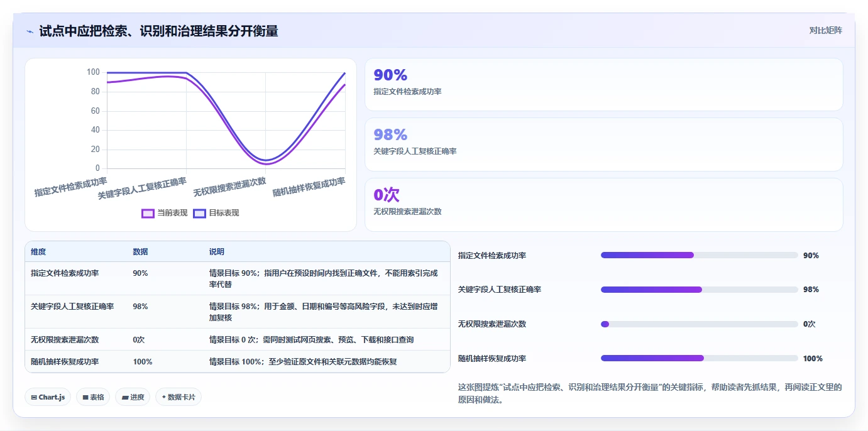Click 关键字段人工复核正确率 progress bar
Viewport: 868px width, 431px height.
pyautogui.click(x=699, y=290)
